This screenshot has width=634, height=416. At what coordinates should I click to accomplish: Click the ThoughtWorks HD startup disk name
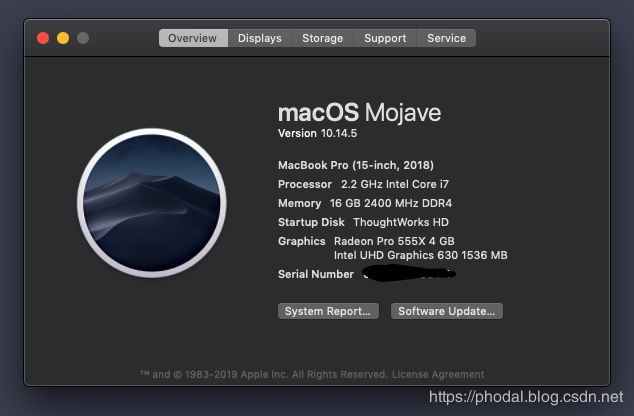(x=401, y=222)
